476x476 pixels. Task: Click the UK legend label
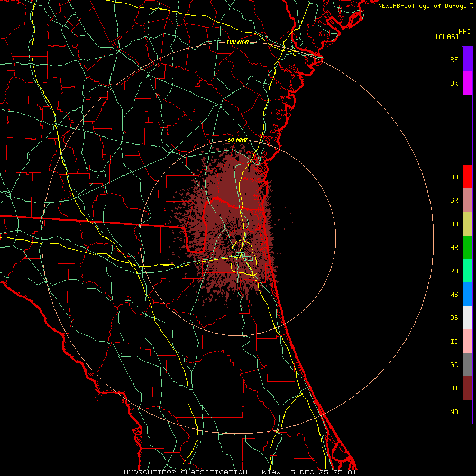click(x=454, y=83)
